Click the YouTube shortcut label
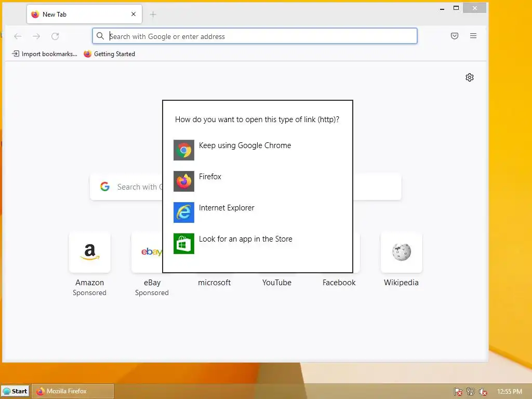Screen dimensions: 532x399 tap(276, 282)
